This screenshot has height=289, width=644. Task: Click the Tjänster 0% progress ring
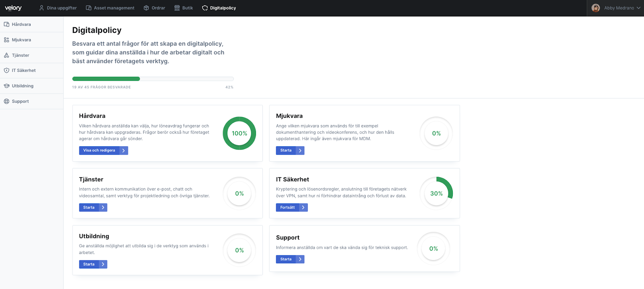239,193
